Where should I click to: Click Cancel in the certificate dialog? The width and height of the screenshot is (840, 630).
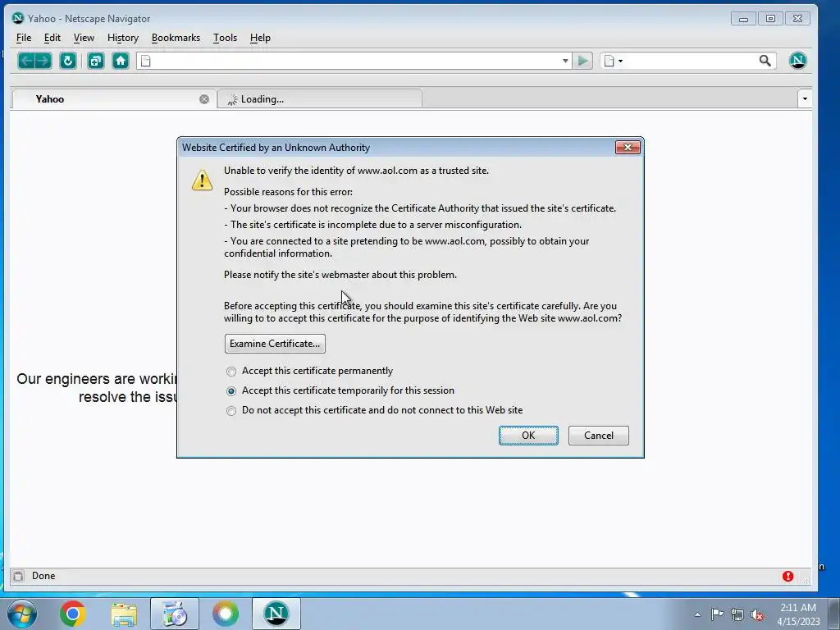point(598,436)
